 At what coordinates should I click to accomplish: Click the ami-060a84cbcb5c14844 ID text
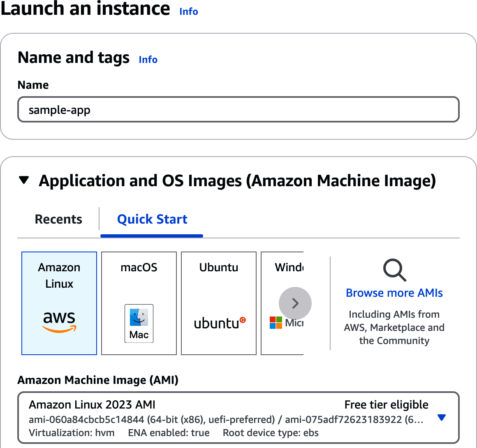tap(86, 419)
